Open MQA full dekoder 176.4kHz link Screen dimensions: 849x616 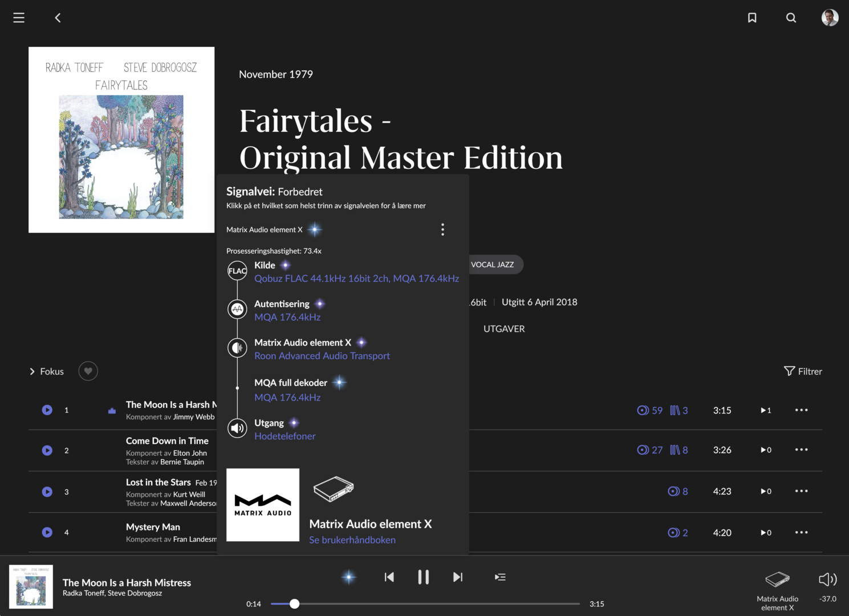(x=287, y=398)
